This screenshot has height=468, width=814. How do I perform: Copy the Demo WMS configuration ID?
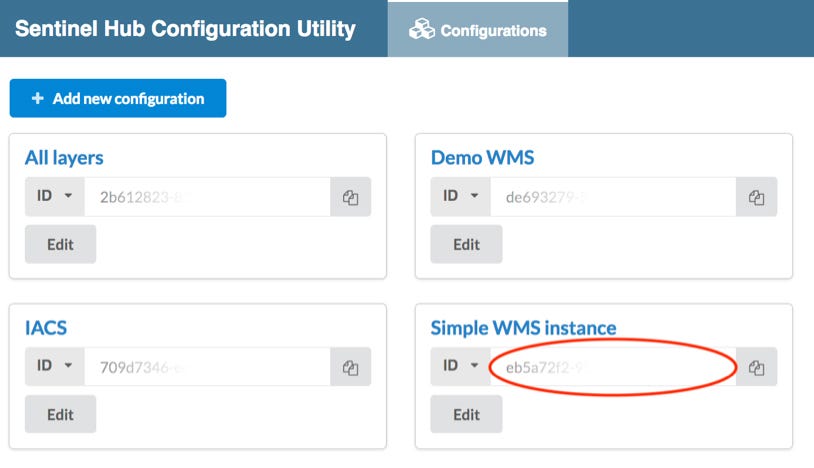tap(756, 197)
